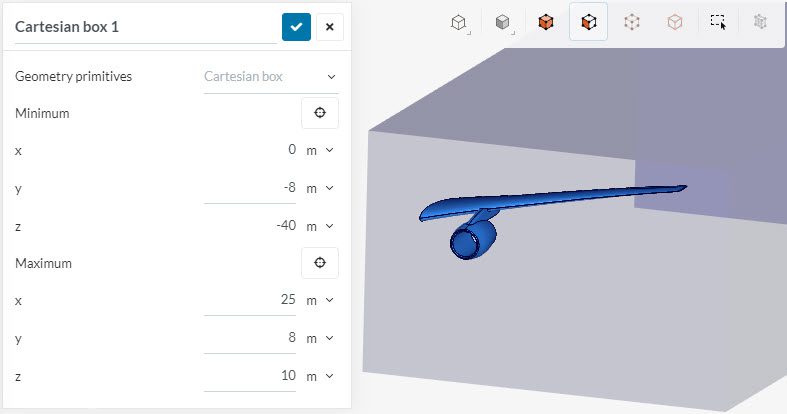Click the grayed-out mesh cube icon

coord(760,22)
